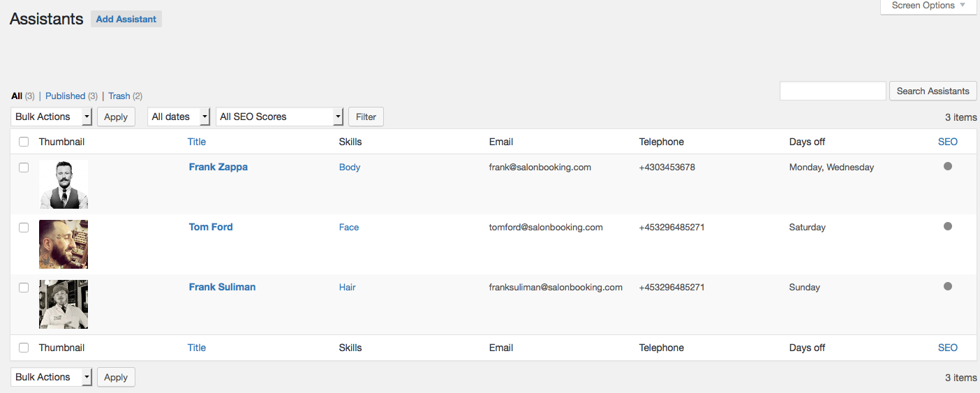The image size is (980, 393).
Task: Click the Sunday days off cell
Action: [x=805, y=288]
